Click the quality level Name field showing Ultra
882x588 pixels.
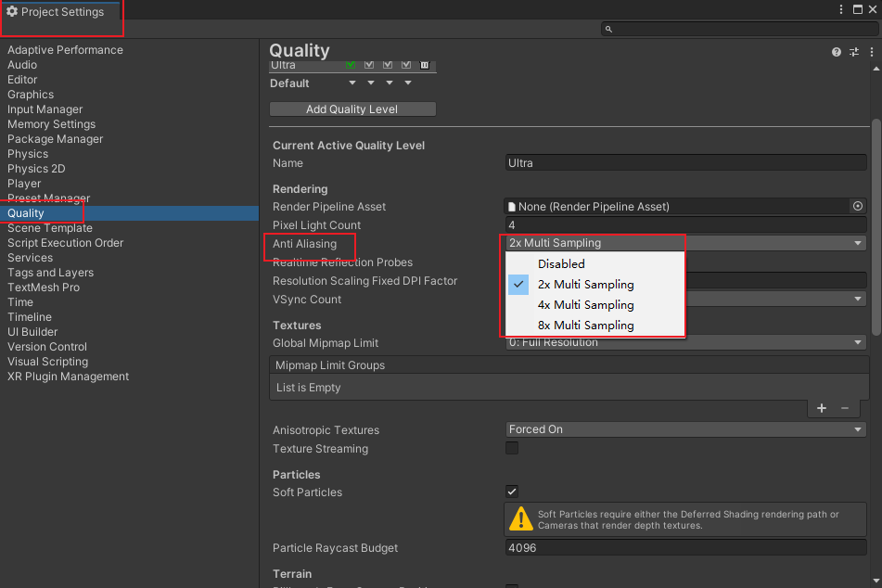685,162
